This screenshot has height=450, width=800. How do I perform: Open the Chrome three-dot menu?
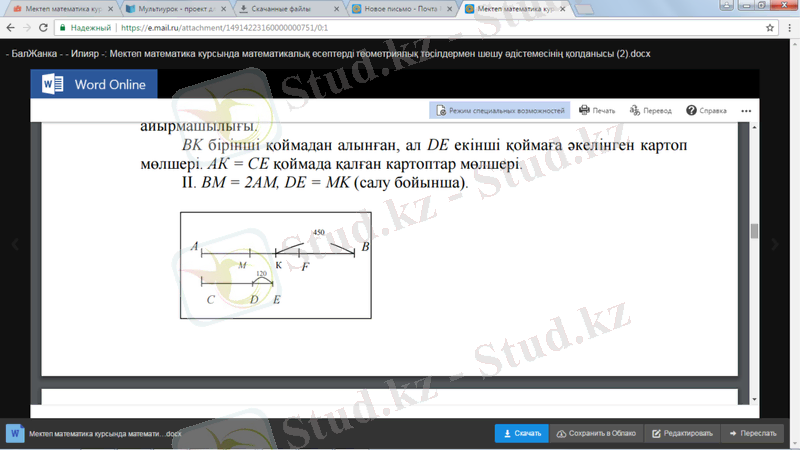coord(789,28)
